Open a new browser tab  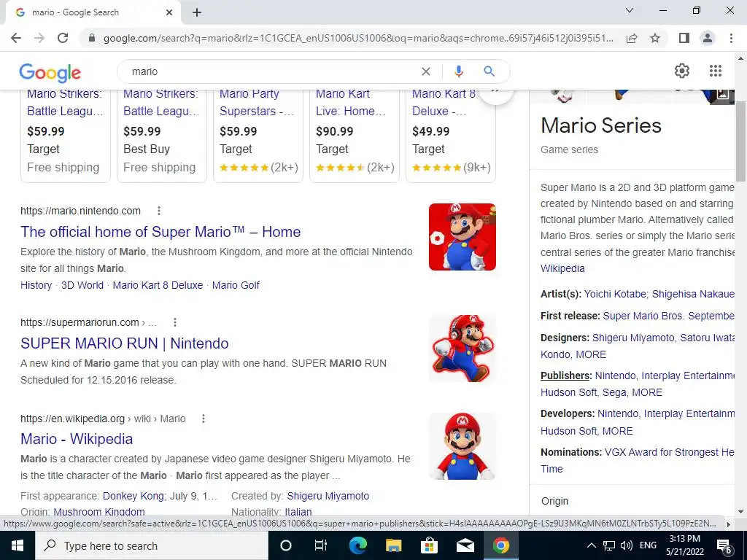[x=197, y=13]
